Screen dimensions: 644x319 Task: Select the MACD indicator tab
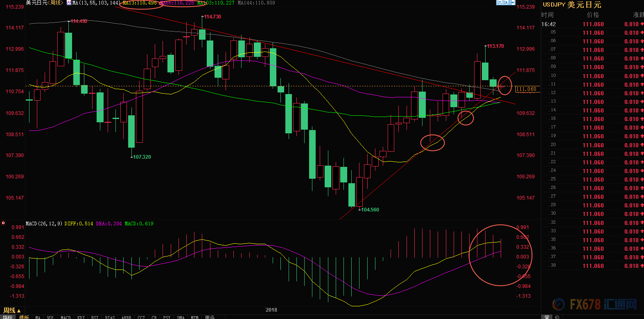point(66,317)
